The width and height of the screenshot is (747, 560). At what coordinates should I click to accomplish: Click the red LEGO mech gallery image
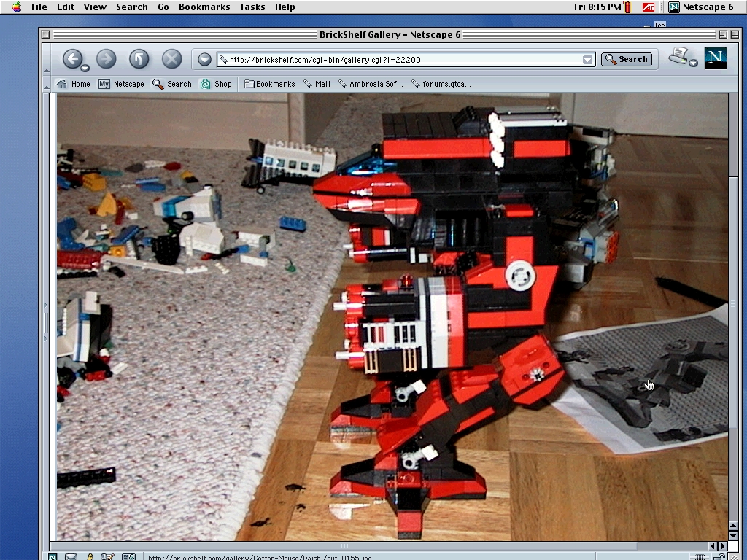(x=392, y=317)
